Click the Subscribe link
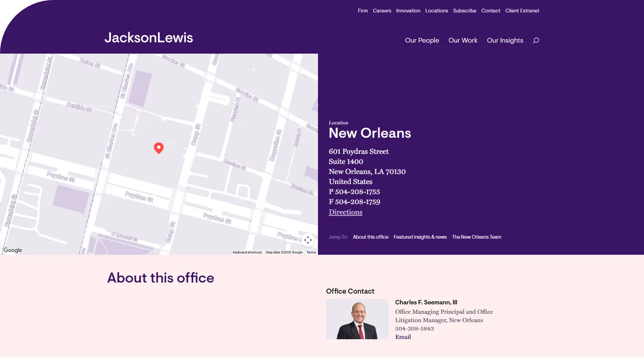Viewport: 644px width, 362px height. click(x=464, y=11)
